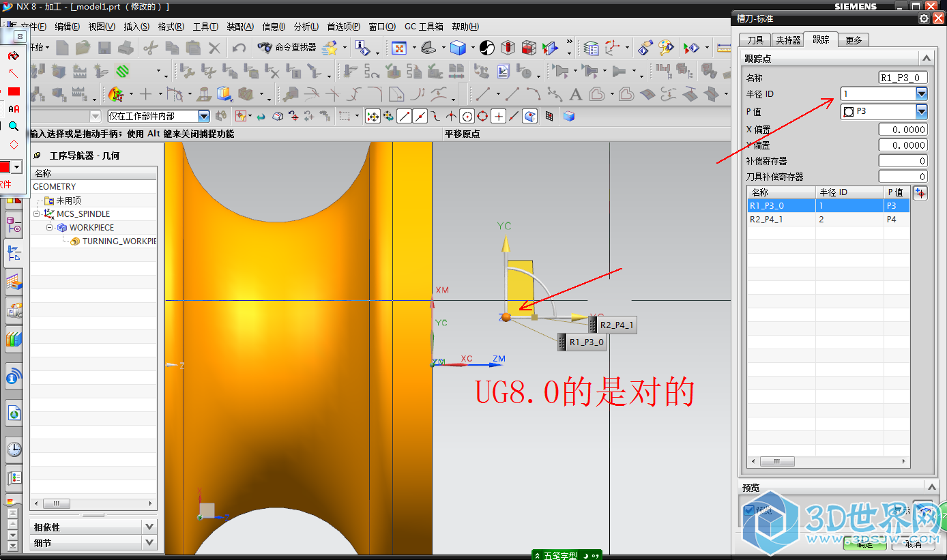Click the Cut scissors icon
The width and height of the screenshot is (947, 560).
(151, 48)
